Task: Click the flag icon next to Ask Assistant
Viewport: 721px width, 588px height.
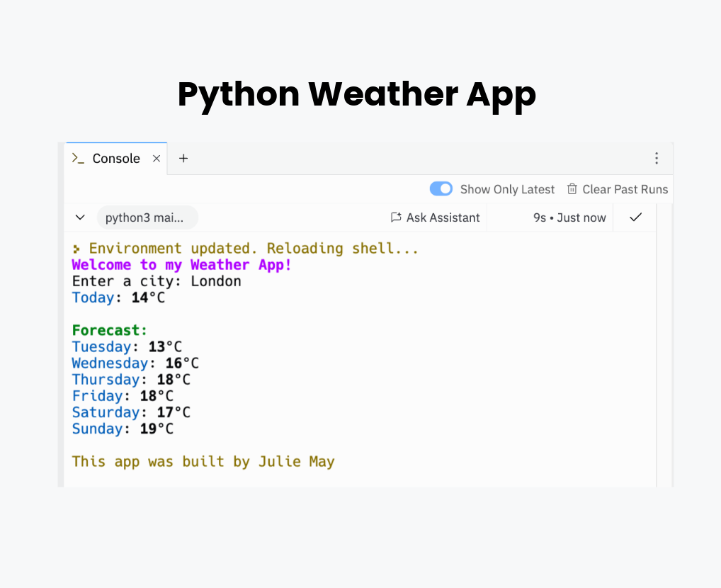Action: (396, 217)
